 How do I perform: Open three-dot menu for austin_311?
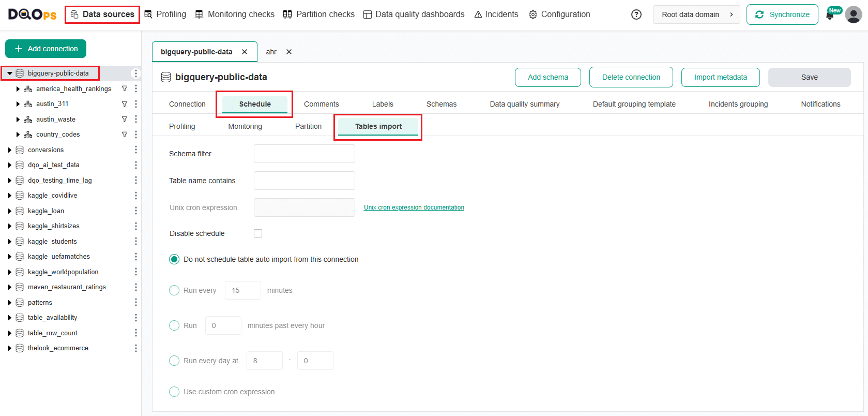coord(136,104)
